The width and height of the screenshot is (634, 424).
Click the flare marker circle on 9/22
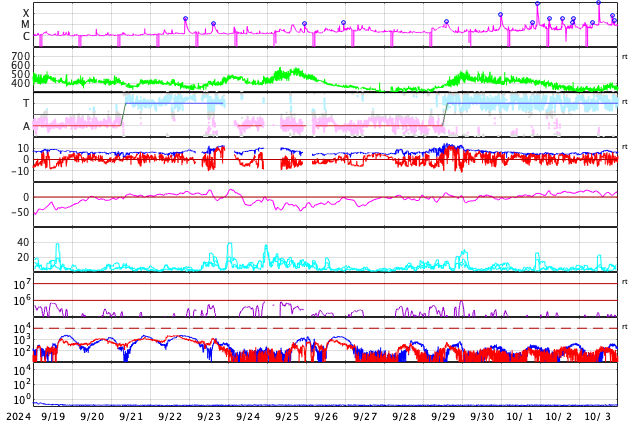pyautogui.click(x=186, y=19)
